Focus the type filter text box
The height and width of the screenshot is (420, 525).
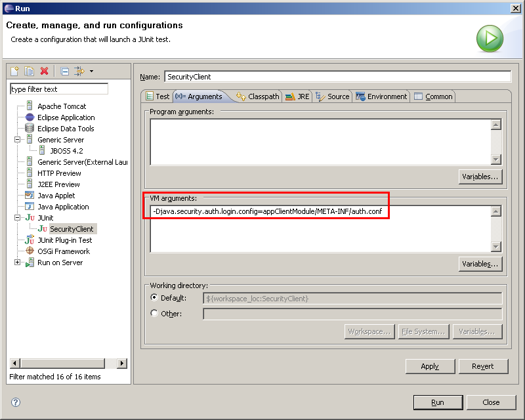coord(59,89)
